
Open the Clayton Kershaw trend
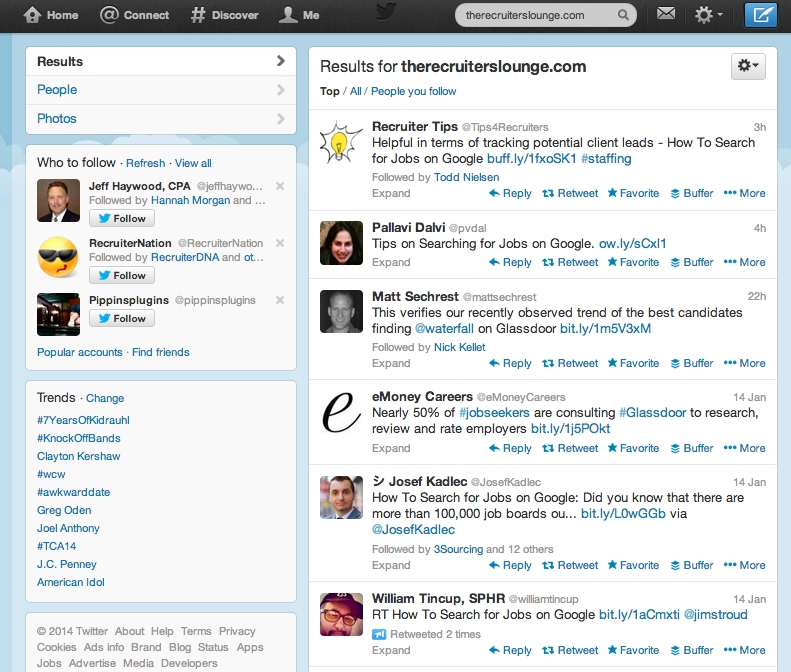[79, 456]
